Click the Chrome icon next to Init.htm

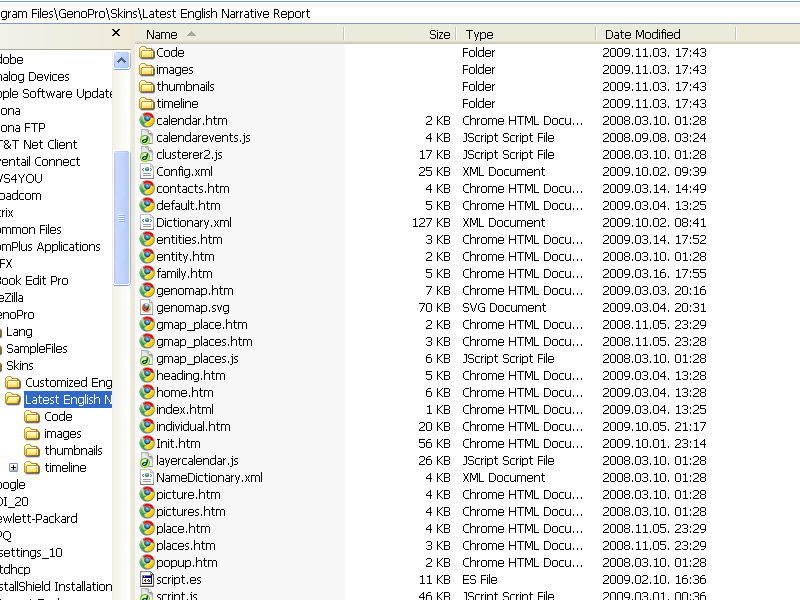point(147,444)
